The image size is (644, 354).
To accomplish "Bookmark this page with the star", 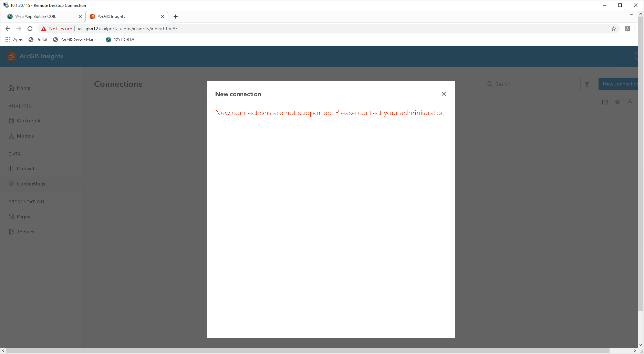I will click(614, 29).
